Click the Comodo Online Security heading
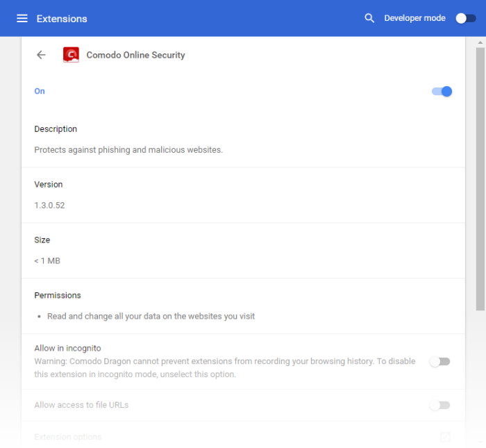 tap(135, 55)
